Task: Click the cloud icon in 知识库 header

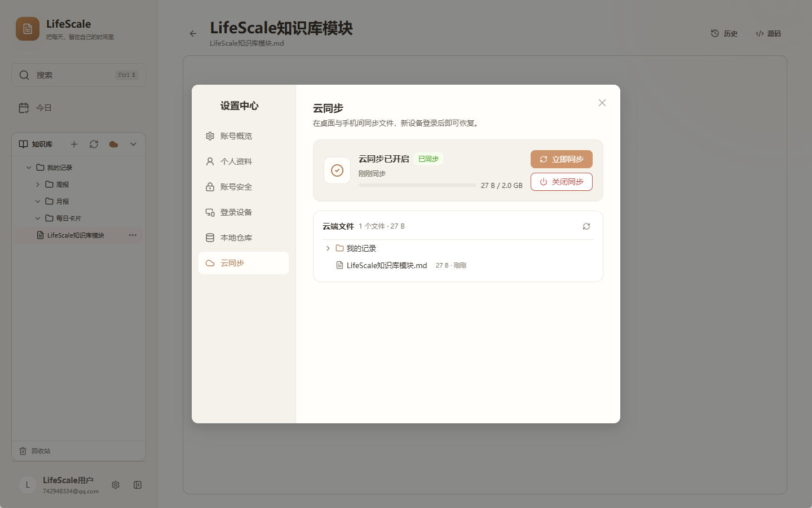Action: click(x=113, y=144)
